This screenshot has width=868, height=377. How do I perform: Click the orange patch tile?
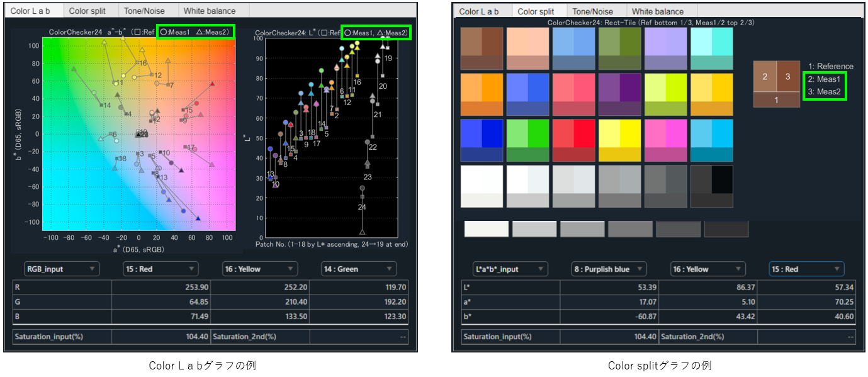[482, 94]
